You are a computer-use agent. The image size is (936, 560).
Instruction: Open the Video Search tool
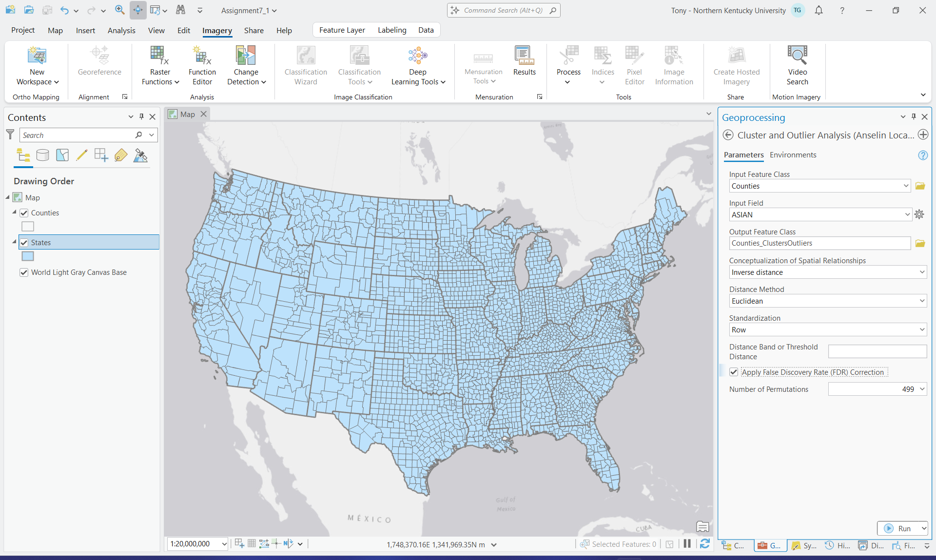[x=797, y=65]
